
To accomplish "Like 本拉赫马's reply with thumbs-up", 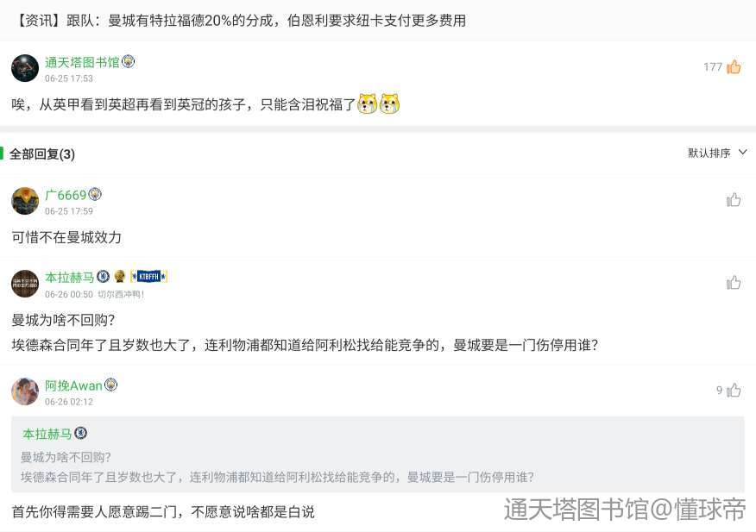I will (734, 283).
